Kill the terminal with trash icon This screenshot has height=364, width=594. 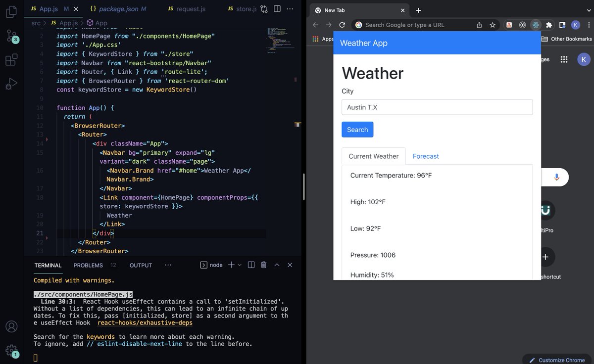pos(264,265)
